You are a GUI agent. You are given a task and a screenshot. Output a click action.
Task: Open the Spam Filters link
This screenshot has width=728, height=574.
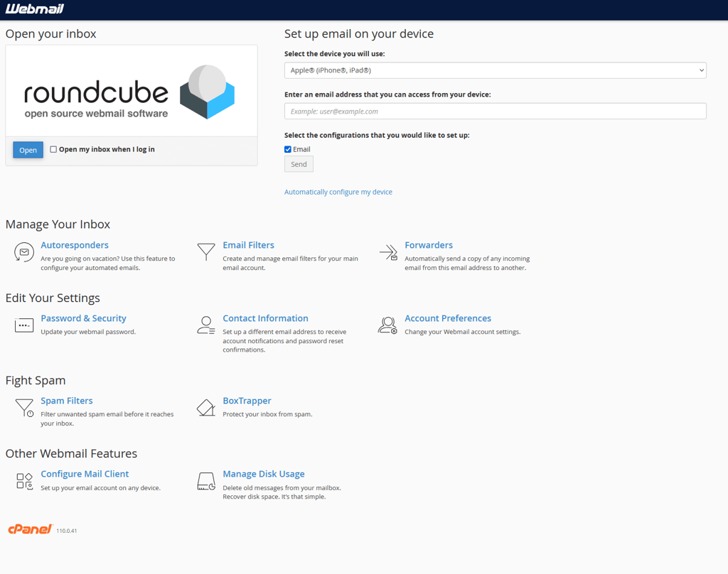pyautogui.click(x=67, y=401)
